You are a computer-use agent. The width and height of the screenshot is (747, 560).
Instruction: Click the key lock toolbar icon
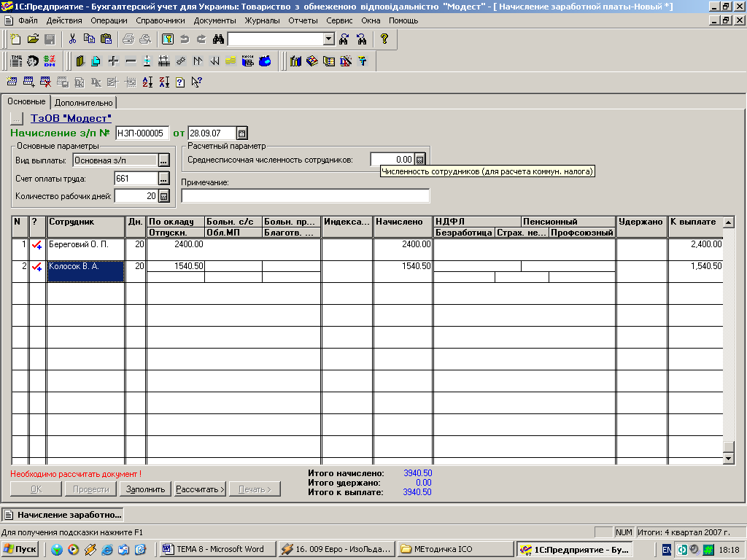coord(168,39)
